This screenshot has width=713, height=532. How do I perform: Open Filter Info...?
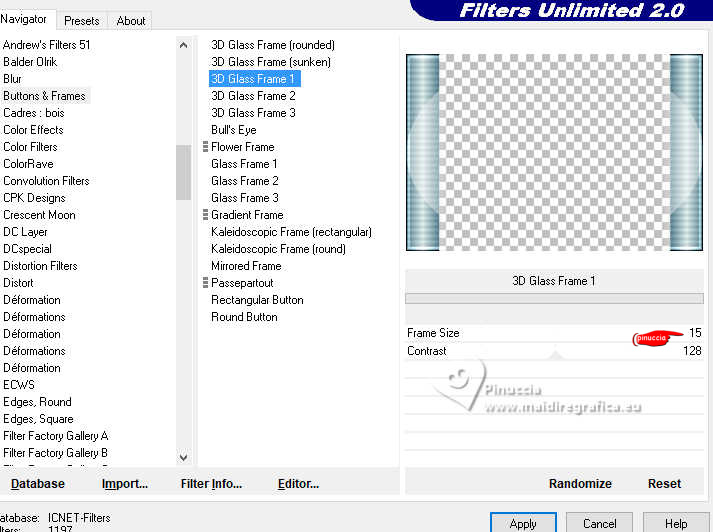click(x=211, y=484)
